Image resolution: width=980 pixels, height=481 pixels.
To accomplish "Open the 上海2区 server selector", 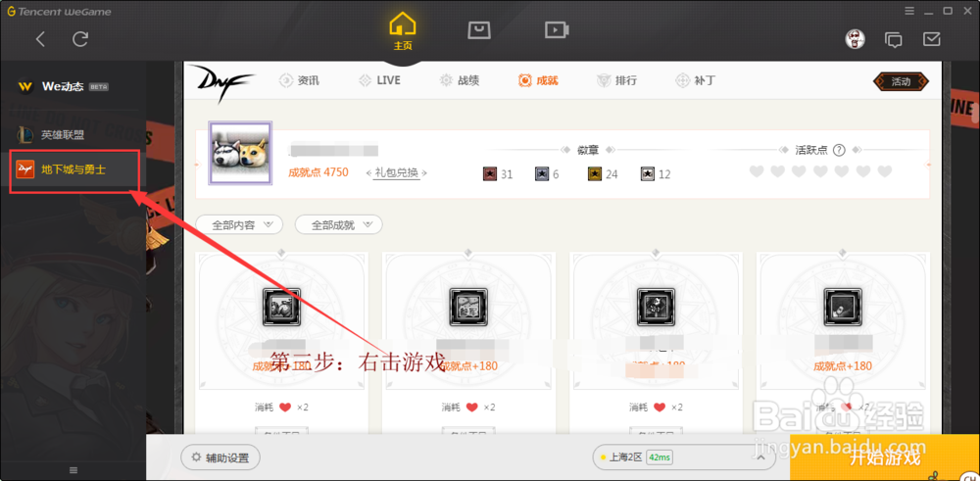I will pos(684,457).
